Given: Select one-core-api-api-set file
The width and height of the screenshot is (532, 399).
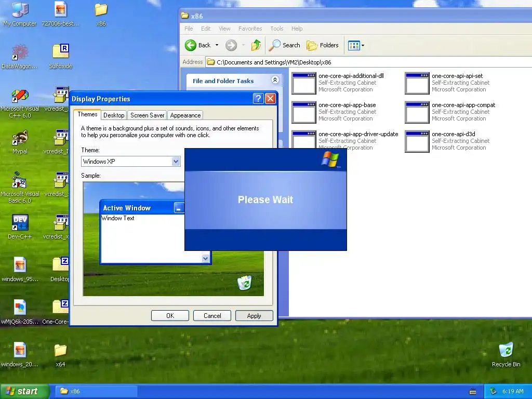Looking at the screenshot, I should 447,83.
